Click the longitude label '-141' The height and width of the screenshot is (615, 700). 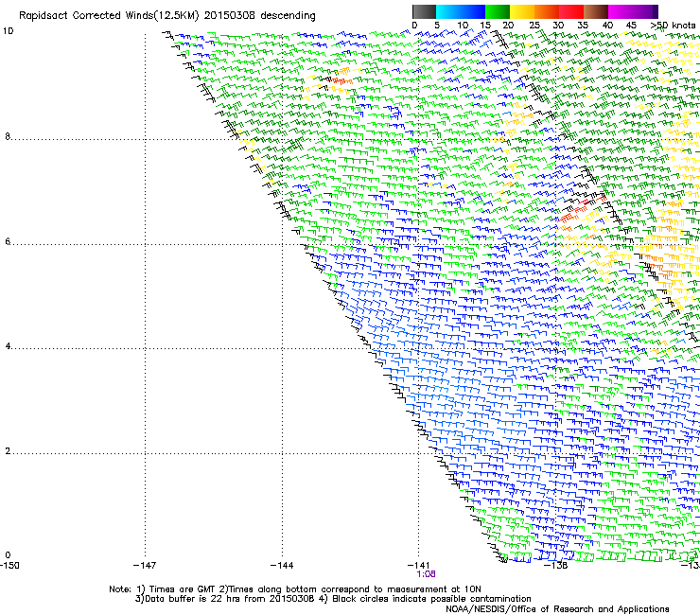coord(418,566)
